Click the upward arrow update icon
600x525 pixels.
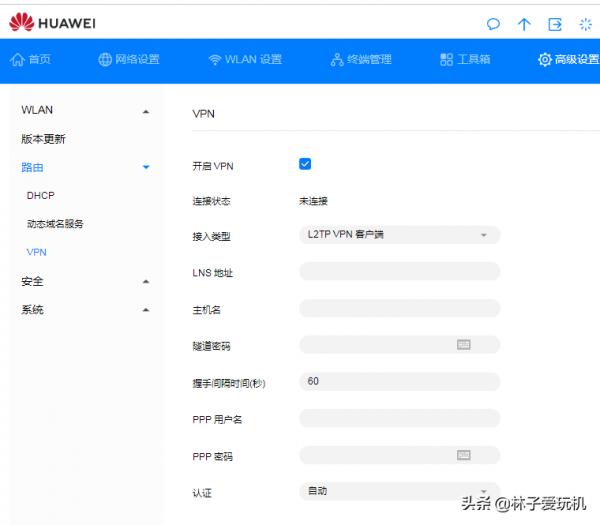524,24
